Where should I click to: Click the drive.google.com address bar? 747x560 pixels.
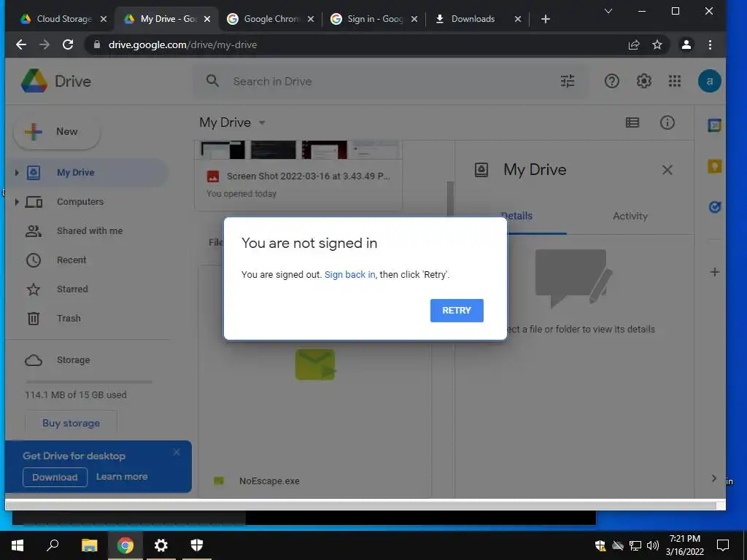[352, 44]
